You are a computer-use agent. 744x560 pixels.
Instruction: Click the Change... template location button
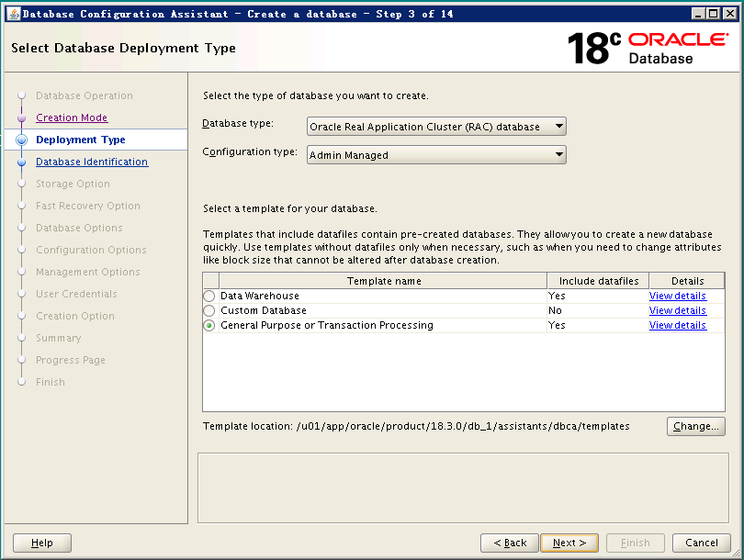coord(696,426)
